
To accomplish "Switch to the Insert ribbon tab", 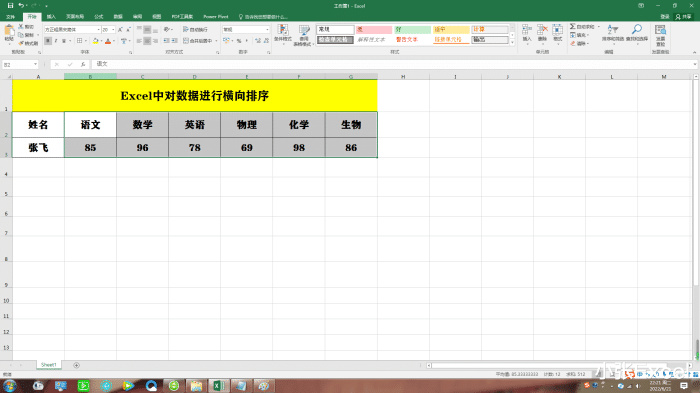I will coord(51,17).
